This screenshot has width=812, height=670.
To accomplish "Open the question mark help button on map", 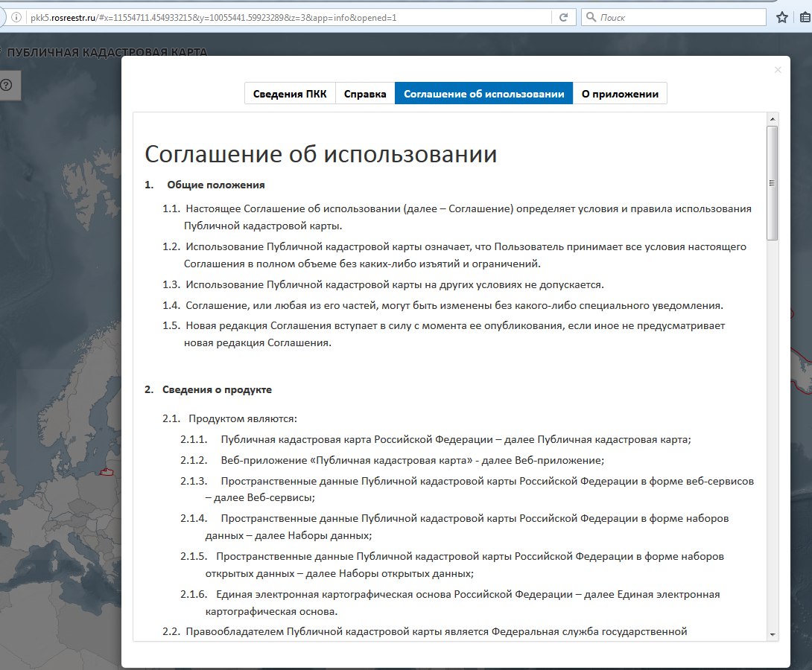I will coord(6,85).
